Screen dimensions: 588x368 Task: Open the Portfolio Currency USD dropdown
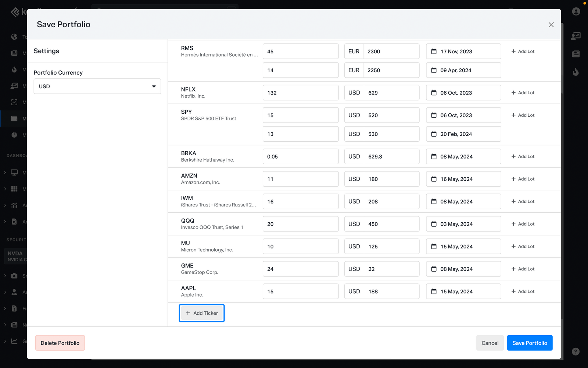click(97, 86)
